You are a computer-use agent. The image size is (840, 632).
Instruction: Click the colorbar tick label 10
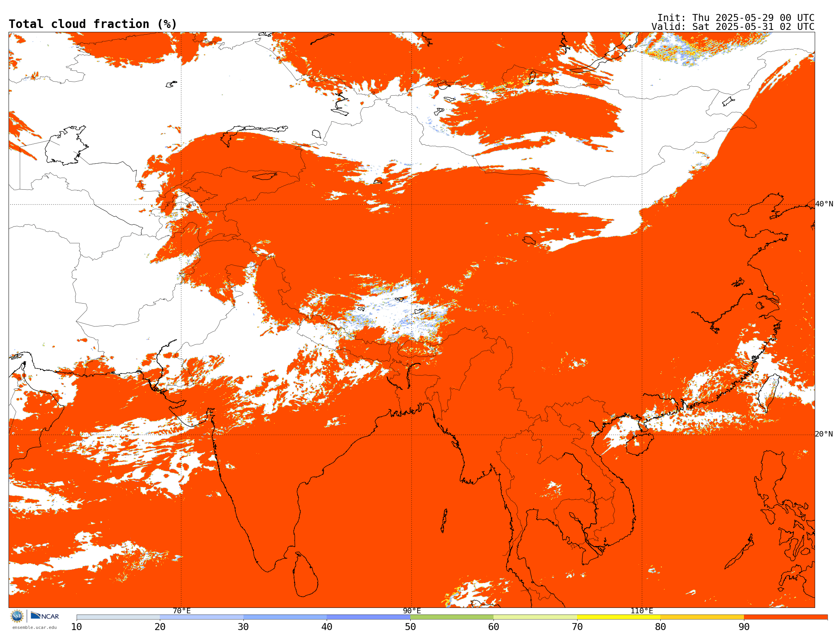point(77,627)
